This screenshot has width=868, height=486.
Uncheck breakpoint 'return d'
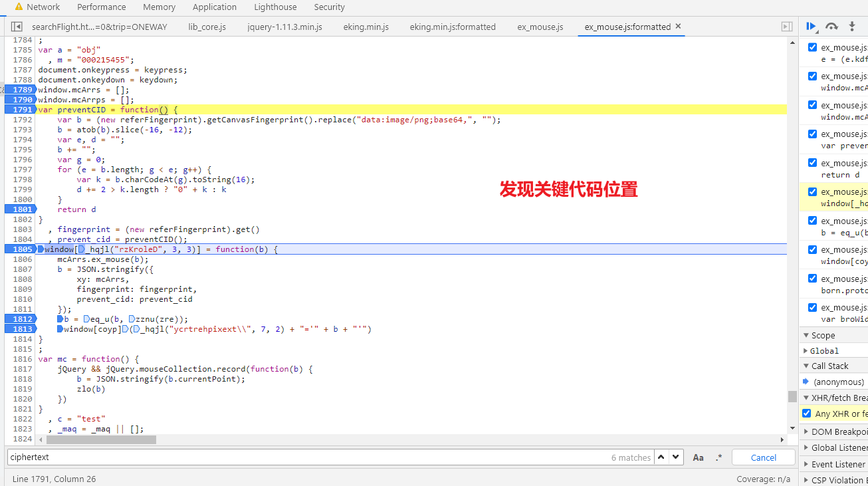[812, 163]
